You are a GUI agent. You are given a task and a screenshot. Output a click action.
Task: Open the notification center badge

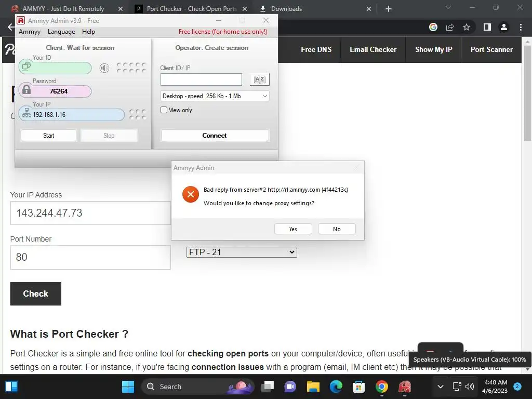[517, 387]
